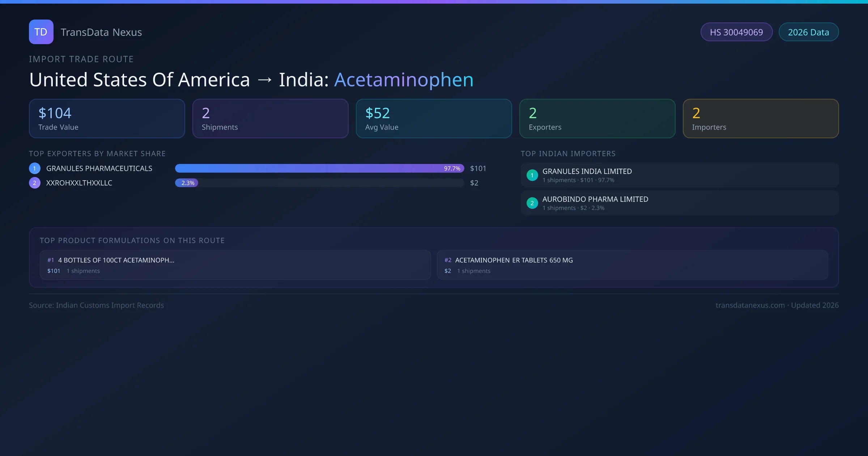Expand the GRANULES INDIA LIMITED importer entry
Image resolution: width=868 pixels, height=456 pixels.
click(x=679, y=175)
